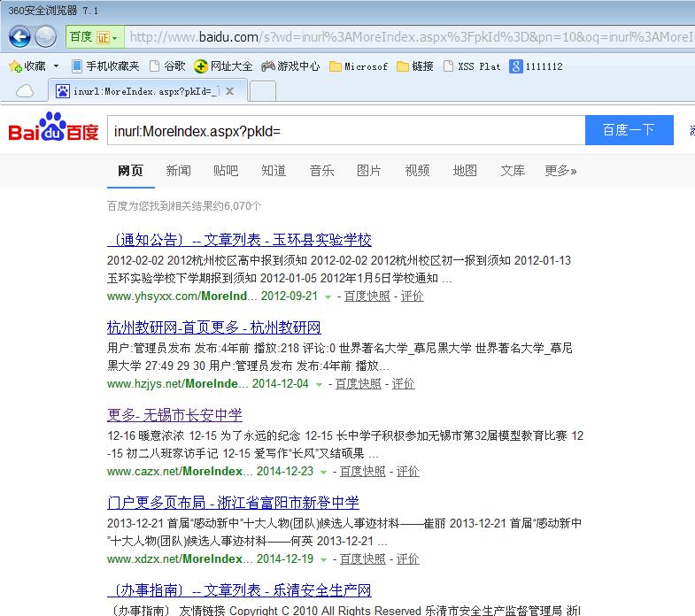
Task: Open the 谷歌 bookmark
Action: 167,66
